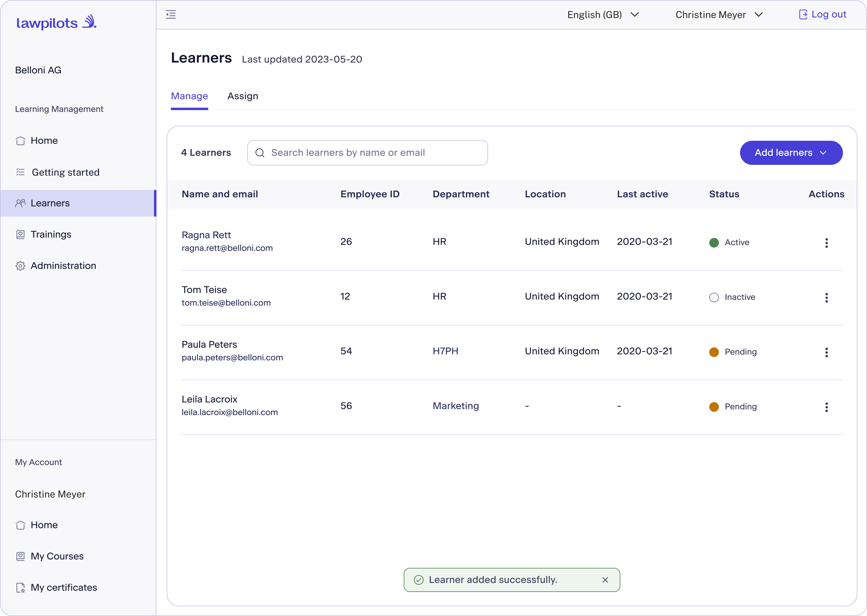Image resolution: width=867 pixels, height=616 pixels.
Task: Click email ragna.rett@belloni.com
Action: point(227,248)
